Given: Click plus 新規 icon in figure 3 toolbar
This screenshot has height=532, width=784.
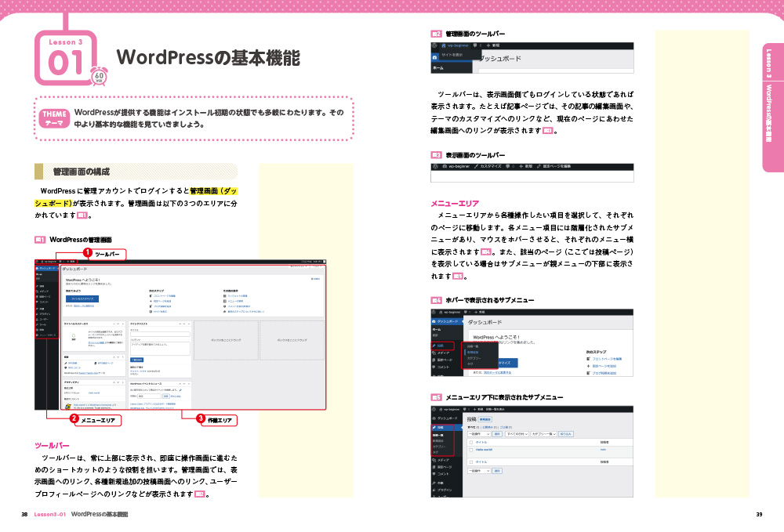Looking at the screenshot, I should pyautogui.click(x=521, y=166).
